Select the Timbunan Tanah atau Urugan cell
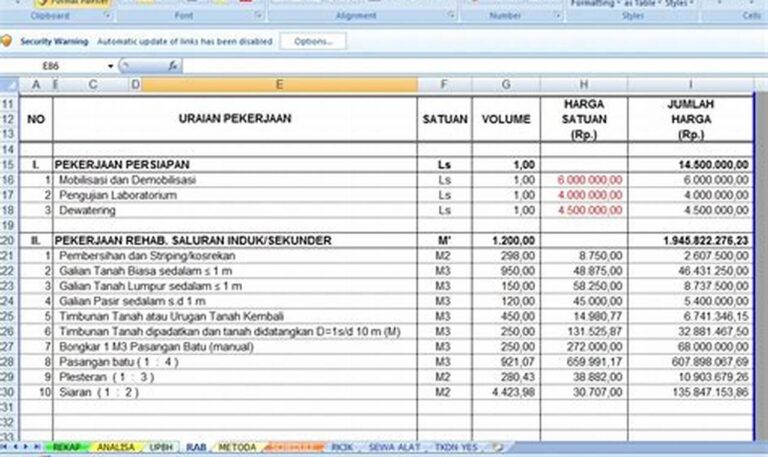 click(235, 316)
